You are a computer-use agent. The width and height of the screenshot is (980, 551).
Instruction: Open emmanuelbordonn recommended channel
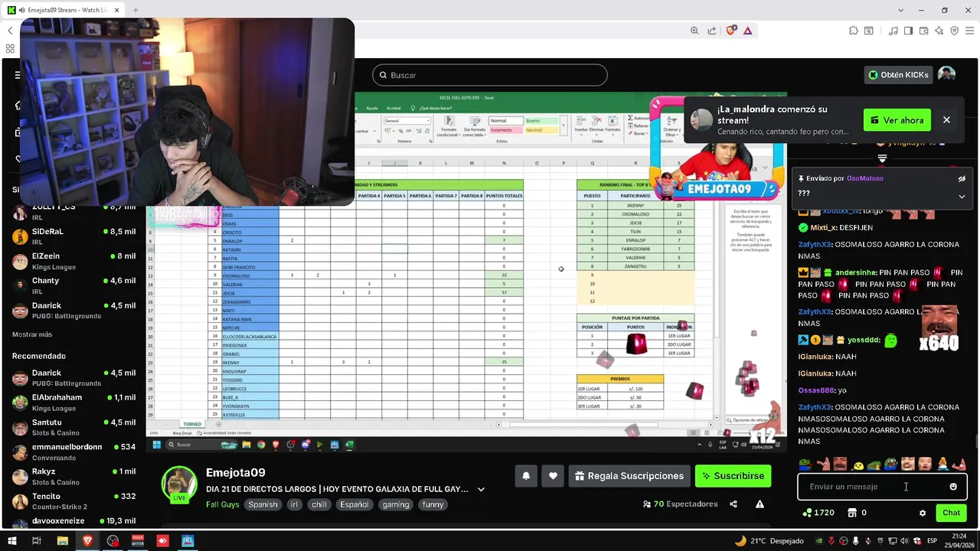[74, 452]
